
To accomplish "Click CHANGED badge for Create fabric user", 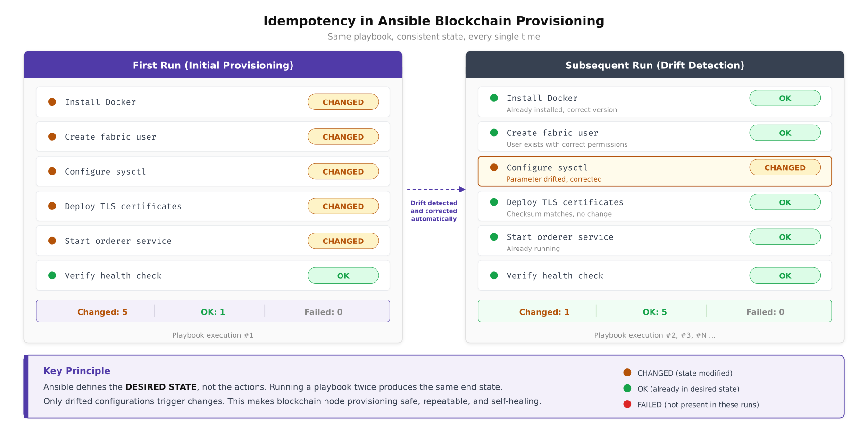I will coord(343,137).
